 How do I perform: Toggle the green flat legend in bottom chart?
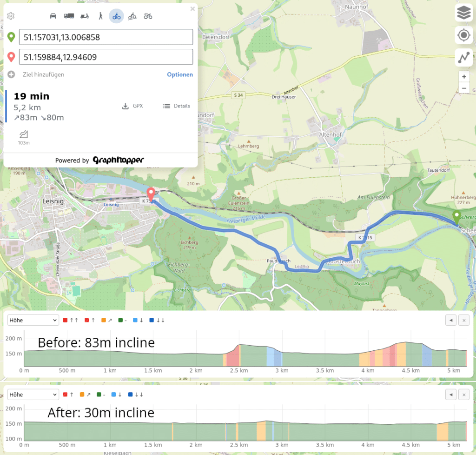pos(100,395)
